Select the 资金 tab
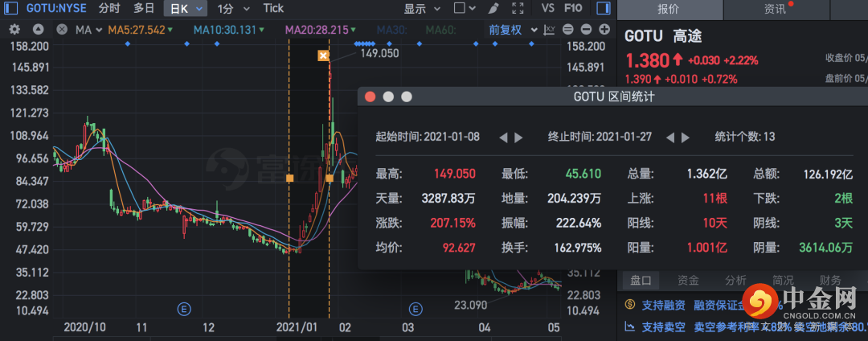The height and width of the screenshot is (341, 868). point(688,281)
